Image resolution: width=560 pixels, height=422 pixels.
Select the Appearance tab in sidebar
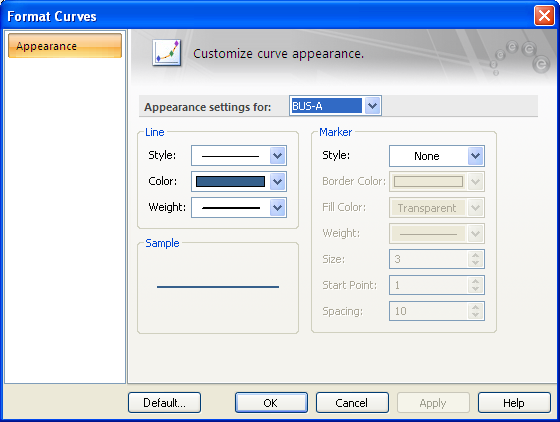coord(65,46)
